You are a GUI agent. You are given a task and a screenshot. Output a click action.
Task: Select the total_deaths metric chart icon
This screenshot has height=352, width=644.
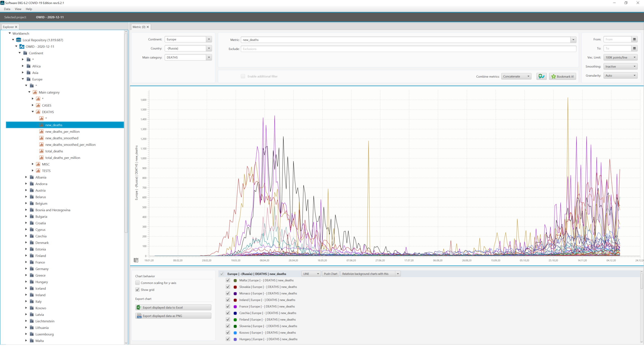(x=42, y=151)
